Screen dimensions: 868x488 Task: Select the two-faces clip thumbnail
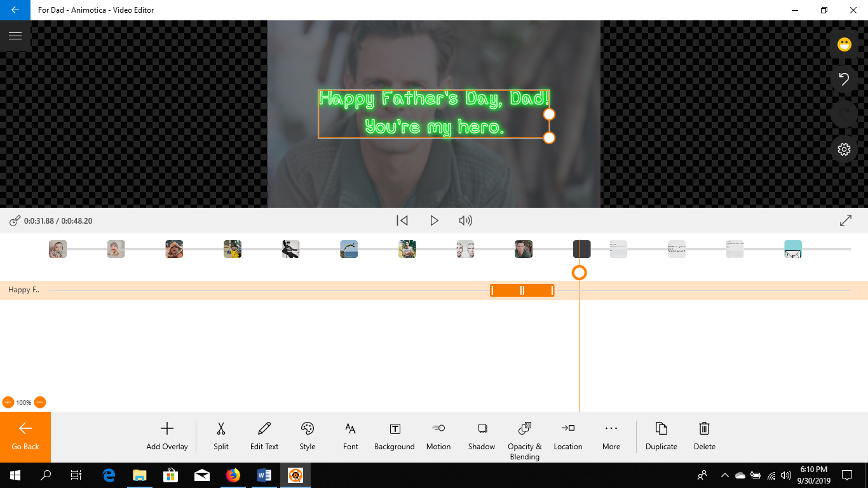click(465, 249)
